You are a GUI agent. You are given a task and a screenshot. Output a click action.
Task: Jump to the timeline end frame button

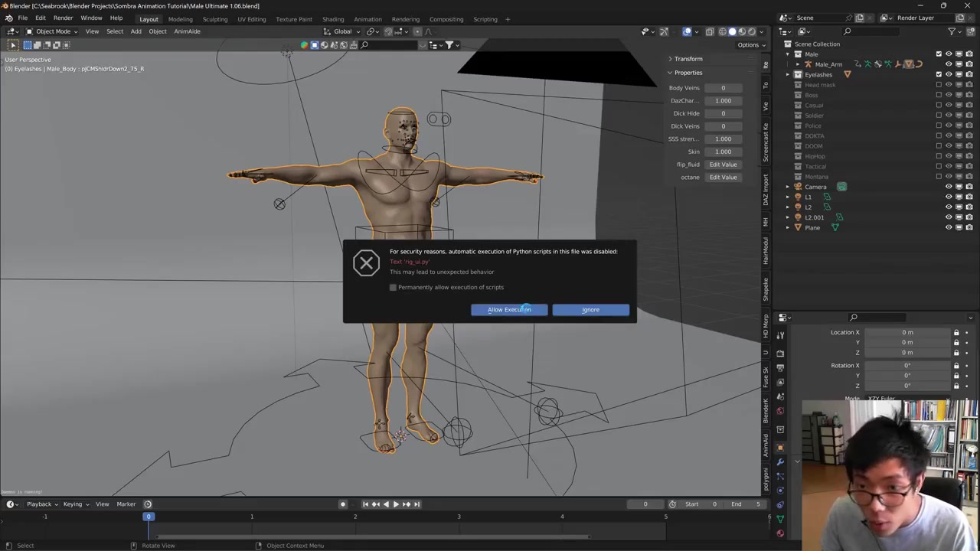pos(416,504)
